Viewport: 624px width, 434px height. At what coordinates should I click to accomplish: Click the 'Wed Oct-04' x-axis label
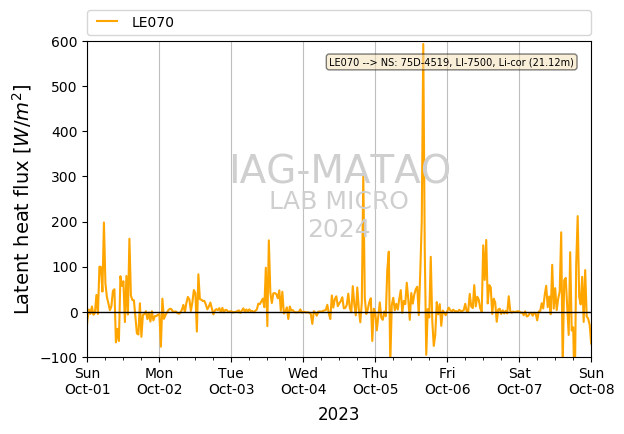tap(304, 381)
